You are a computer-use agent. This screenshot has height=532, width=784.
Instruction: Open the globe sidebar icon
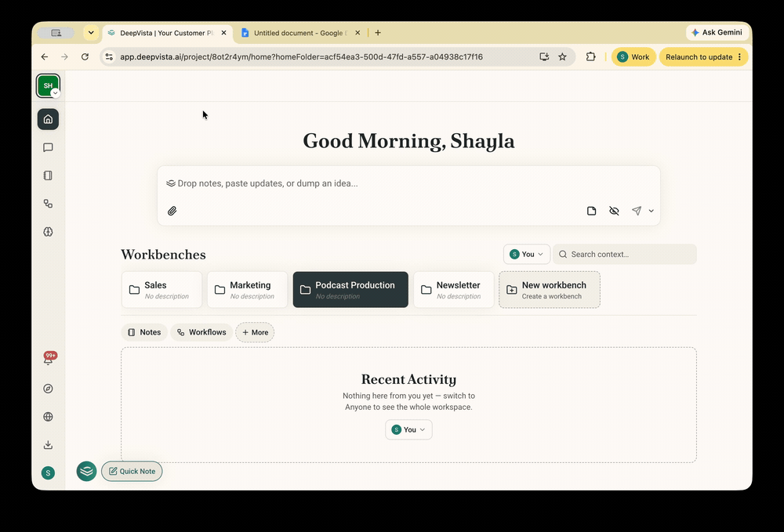(x=48, y=417)
